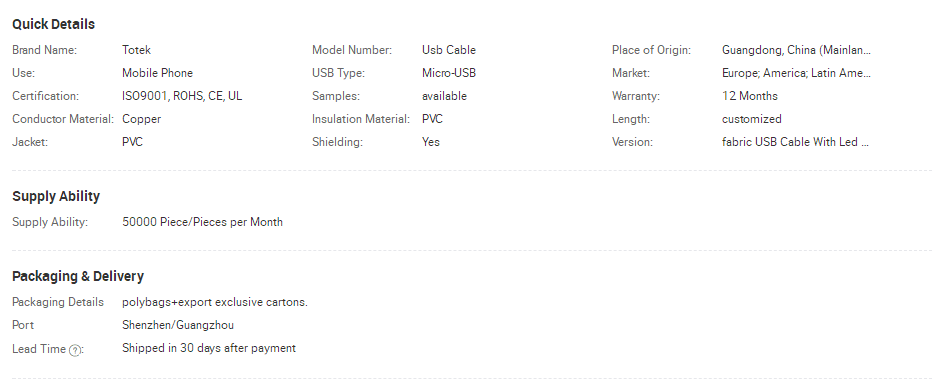Click the 12 Months warranty value
This screenshot has height=379, width=934.
point(750,96)
